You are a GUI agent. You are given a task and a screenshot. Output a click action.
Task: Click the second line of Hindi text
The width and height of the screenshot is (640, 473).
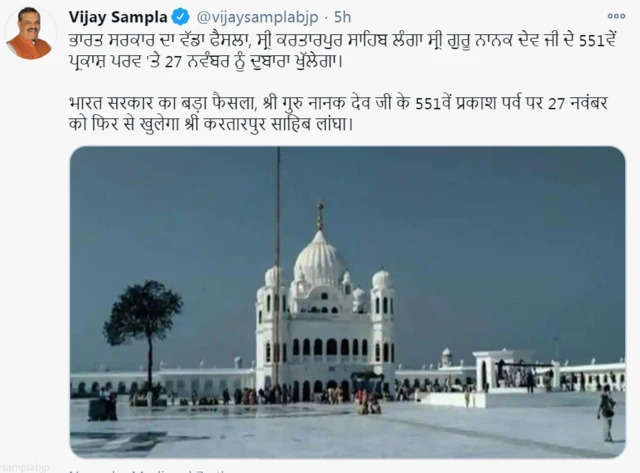211,124
